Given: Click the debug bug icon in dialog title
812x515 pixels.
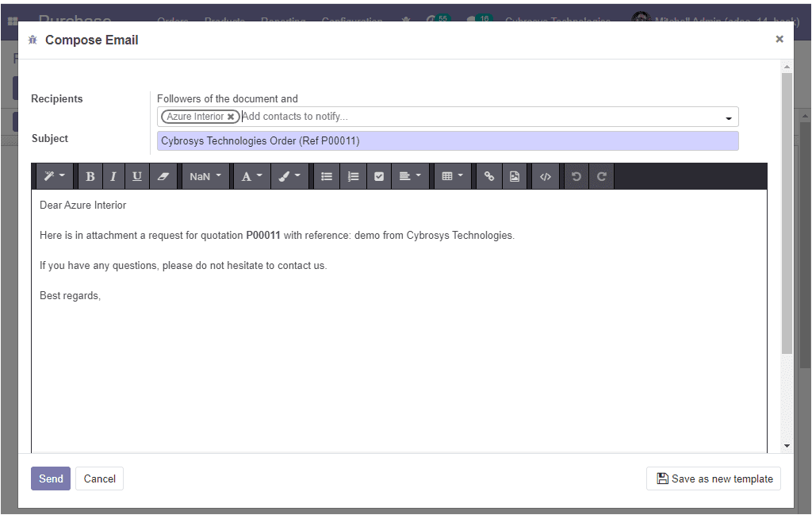Looking at the screenshot, I should 33,40.
